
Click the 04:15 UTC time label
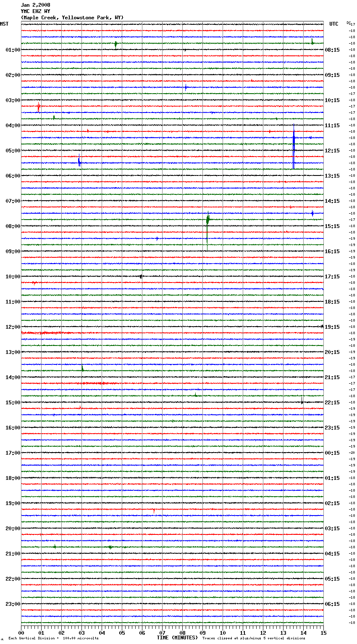[x=332, y=554]
